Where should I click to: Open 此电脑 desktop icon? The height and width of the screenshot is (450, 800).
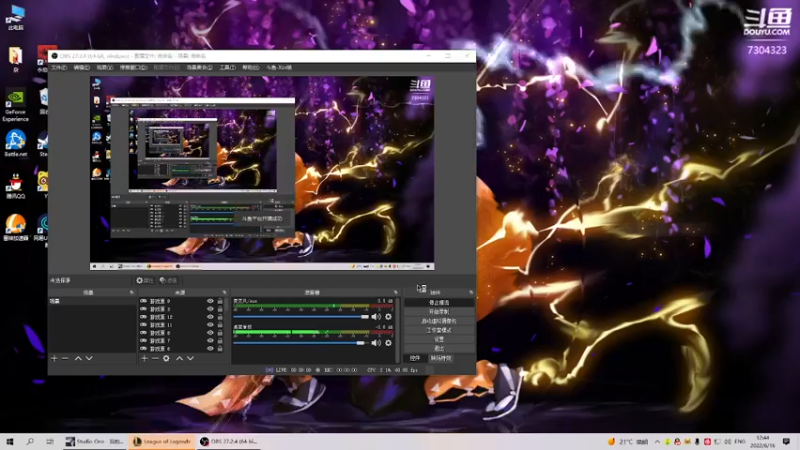[16, 18]
